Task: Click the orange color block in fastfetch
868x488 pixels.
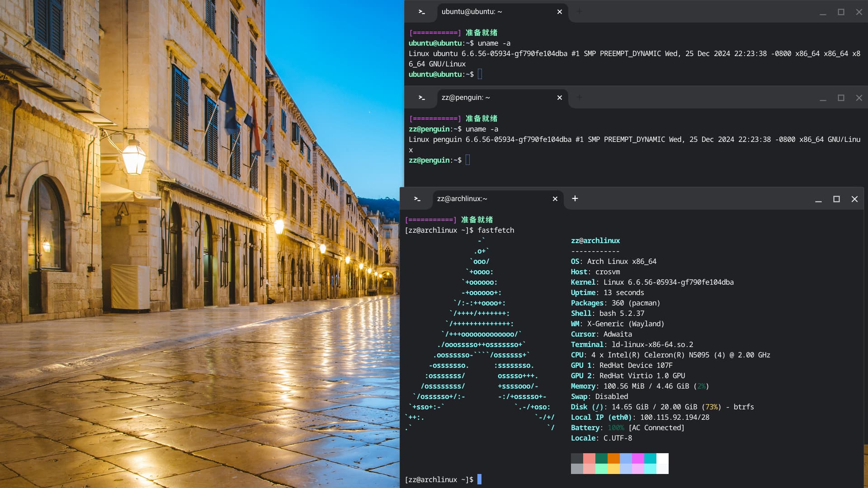Action: (613, 459)
